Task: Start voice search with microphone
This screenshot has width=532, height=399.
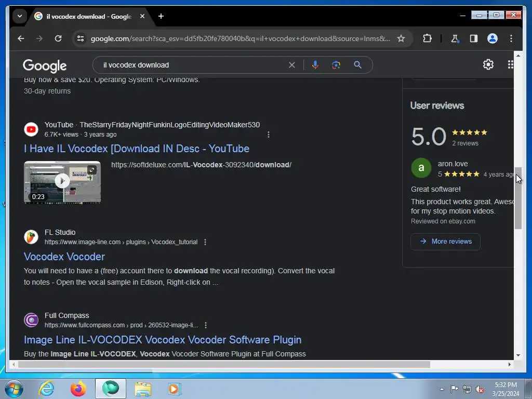Action: point(315,65)
